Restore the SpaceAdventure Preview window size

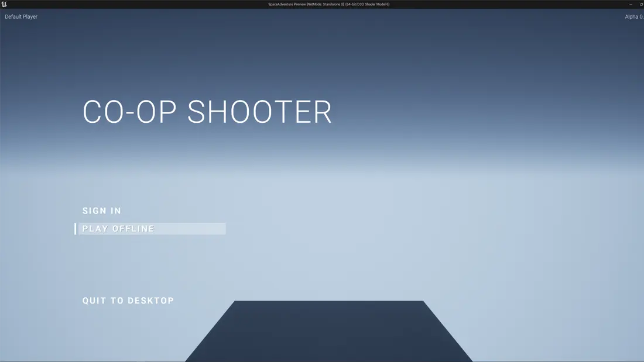(641, 4)
